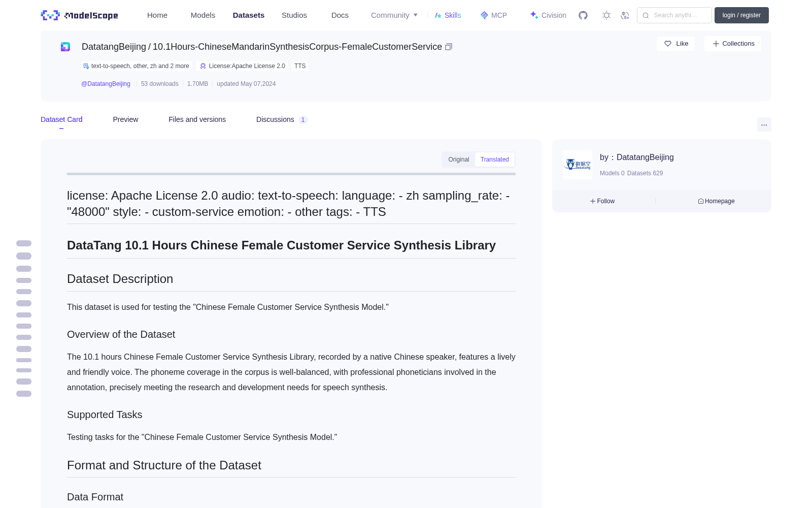Select the Dataset Card tab
Viewport: 812px width, 508px height.
pyautogui.click(x=61, y=119)
